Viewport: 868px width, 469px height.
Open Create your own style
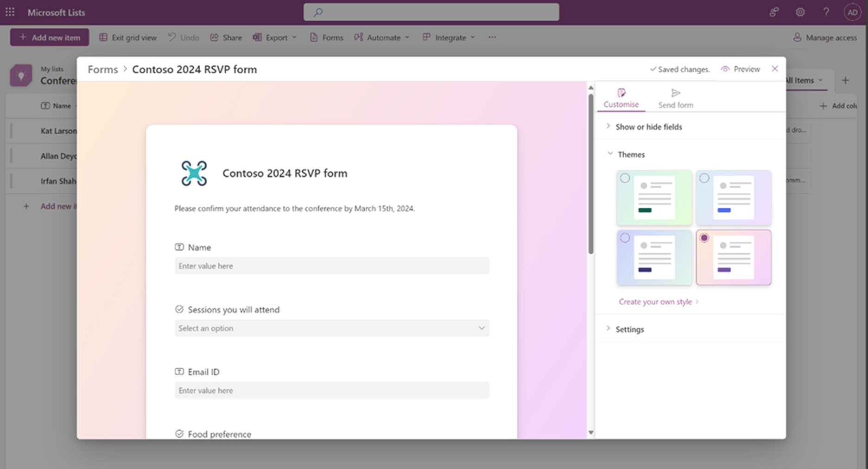pyautogui.click(x=656, y=302)
